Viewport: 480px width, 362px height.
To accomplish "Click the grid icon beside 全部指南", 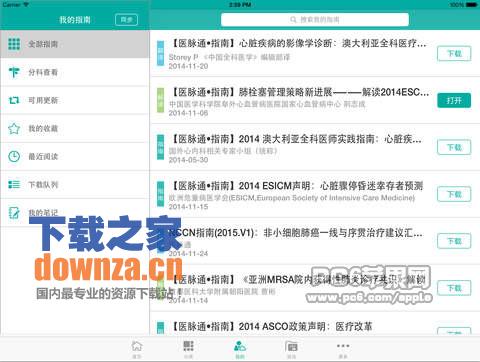I will (14, 44).
